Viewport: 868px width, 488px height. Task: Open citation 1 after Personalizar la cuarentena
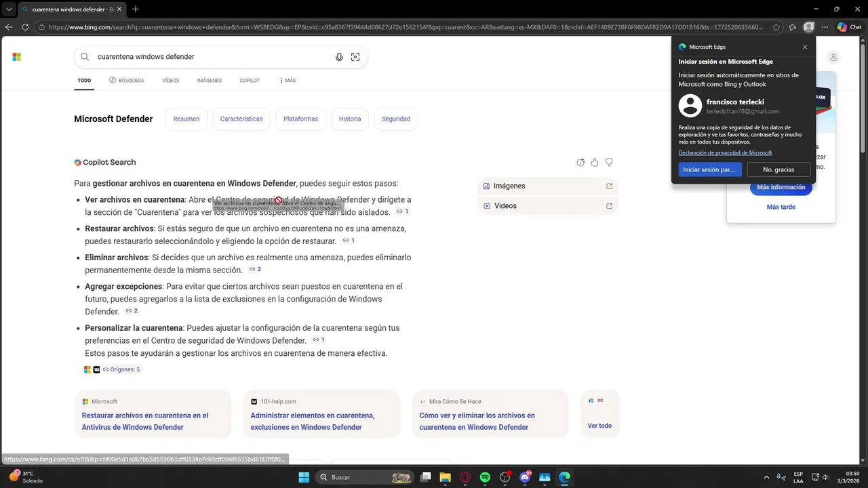pos(319,340)
